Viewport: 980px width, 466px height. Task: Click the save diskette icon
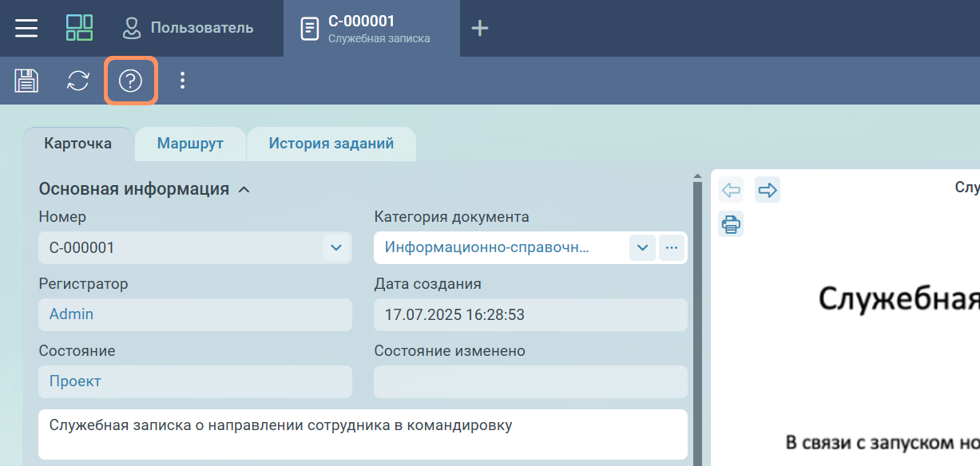coord(26,81)
